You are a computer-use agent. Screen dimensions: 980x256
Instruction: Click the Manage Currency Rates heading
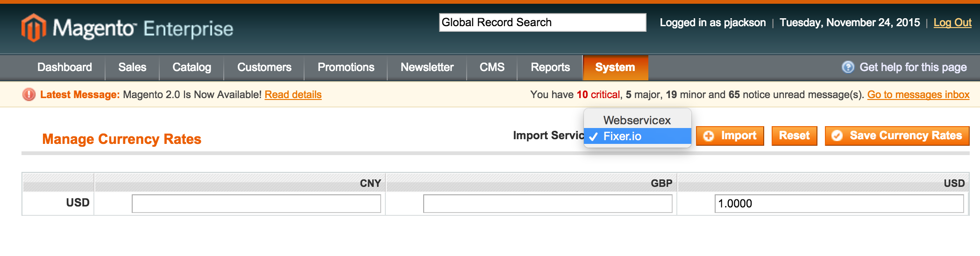pyautogui.click(x=121, y=139)
